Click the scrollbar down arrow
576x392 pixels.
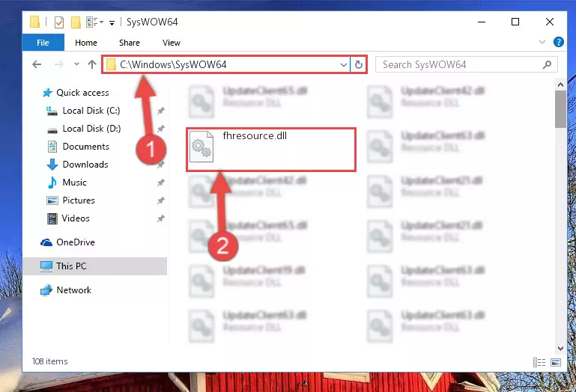(x=560, y=348)
